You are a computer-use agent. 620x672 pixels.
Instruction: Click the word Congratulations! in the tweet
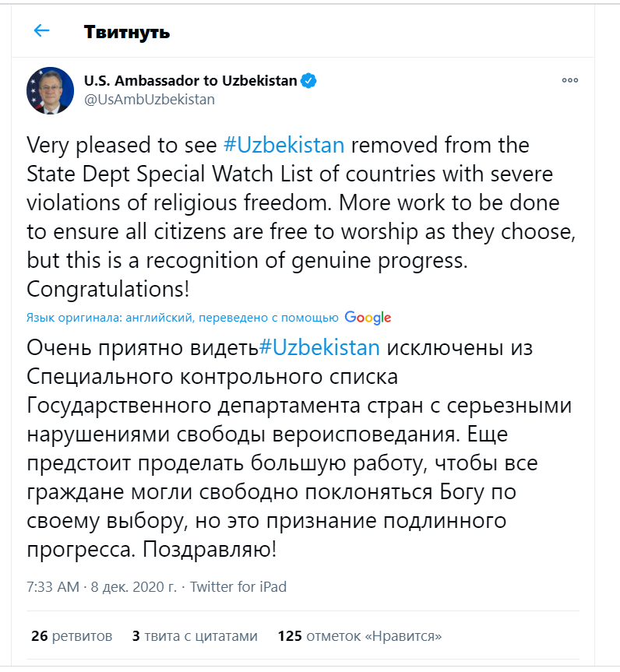108,289
